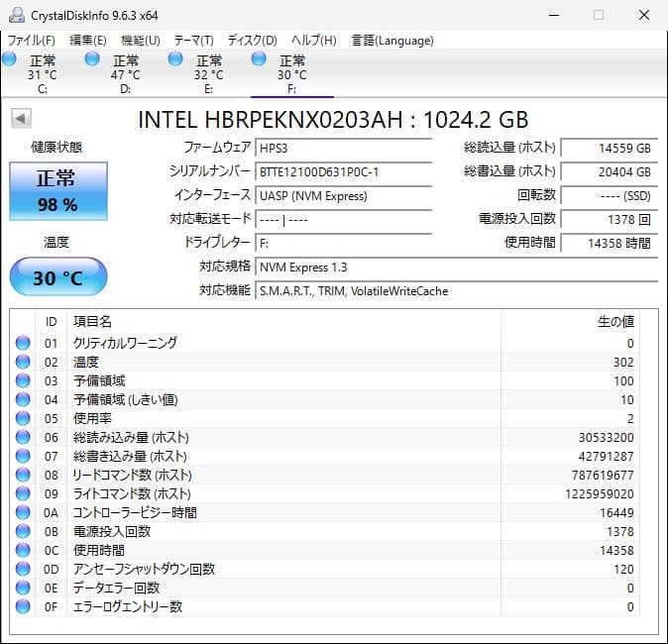Click raw value 16449 in the list
Viewport: 668px width, 644px height.
tap(616, 513)
